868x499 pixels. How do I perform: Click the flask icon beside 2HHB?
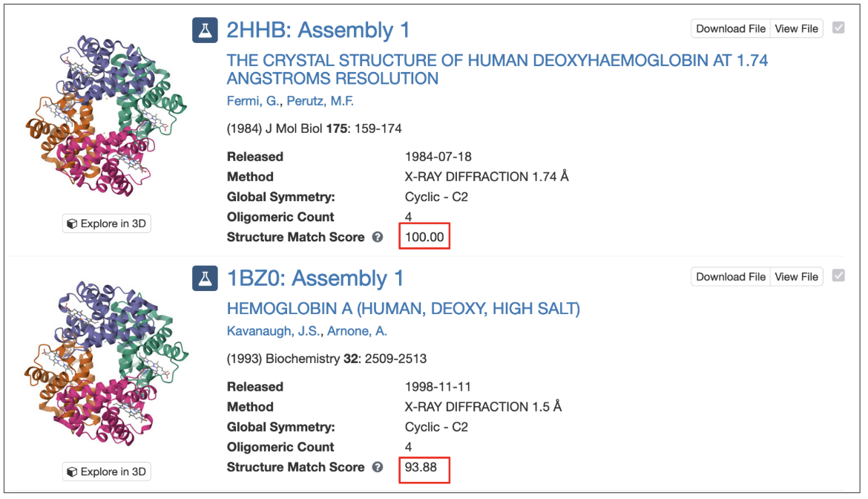pos(205,30)
